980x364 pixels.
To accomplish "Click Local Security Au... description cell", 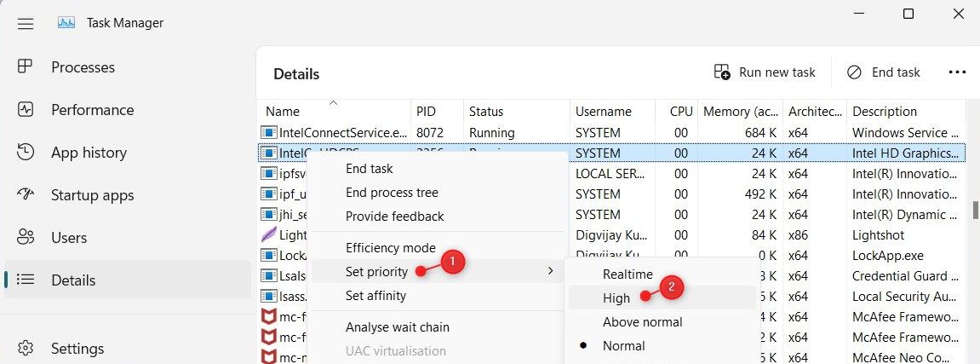I will (x=906, y=297).
